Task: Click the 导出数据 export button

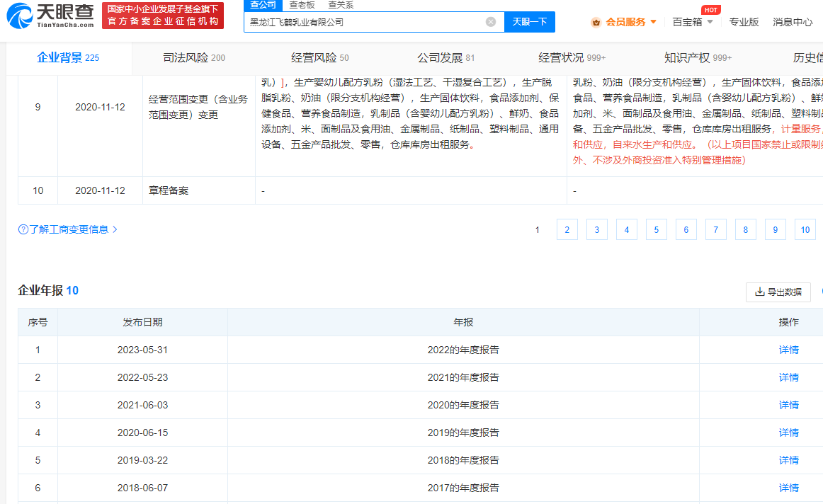Action: point(778,292)
